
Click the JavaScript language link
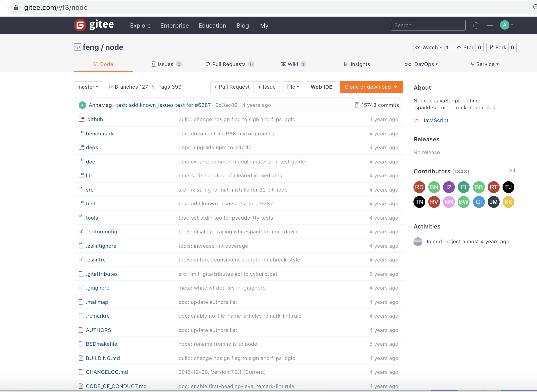[435, 120]
